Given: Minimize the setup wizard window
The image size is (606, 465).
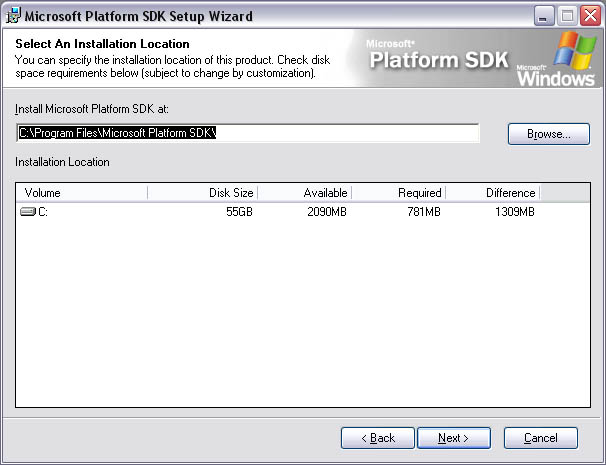Looking at the screenshot, I should click(x=544, y=16).
